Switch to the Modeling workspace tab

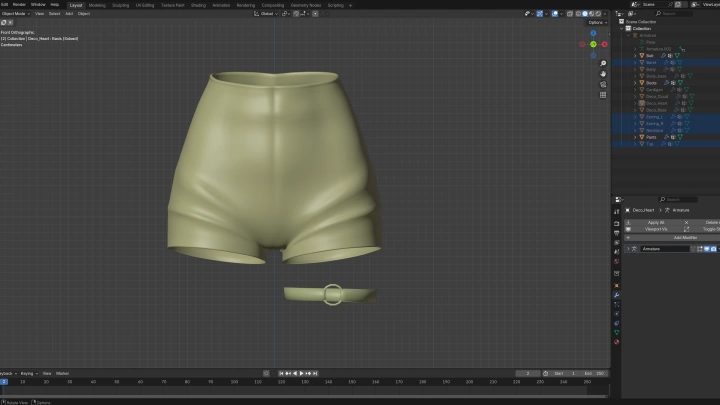click(x=97, y=6)
